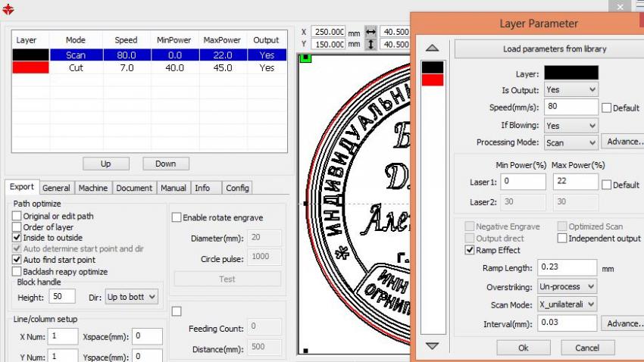
Task: Open the block handle Dir dropdown
Action: pos(131,297)
